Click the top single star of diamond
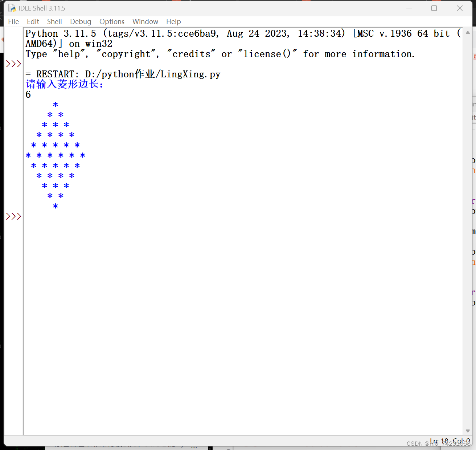The image size is (476, 450). (56, 105)
